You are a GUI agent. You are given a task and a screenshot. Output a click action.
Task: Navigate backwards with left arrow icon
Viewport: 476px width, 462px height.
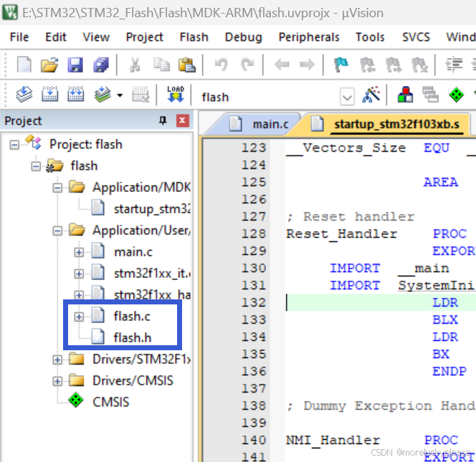pyautogui.click(x=282, y=64)
